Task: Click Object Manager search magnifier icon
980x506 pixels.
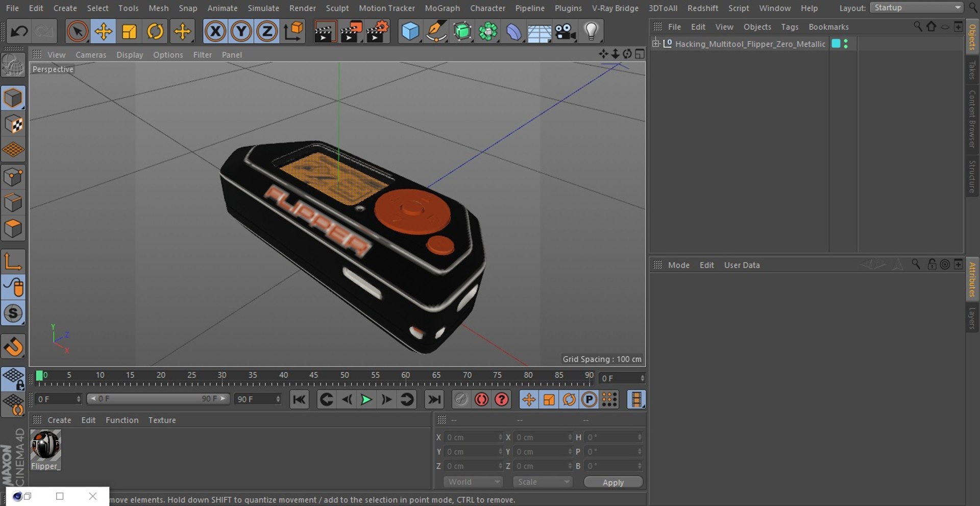Action: pos(917,27)
